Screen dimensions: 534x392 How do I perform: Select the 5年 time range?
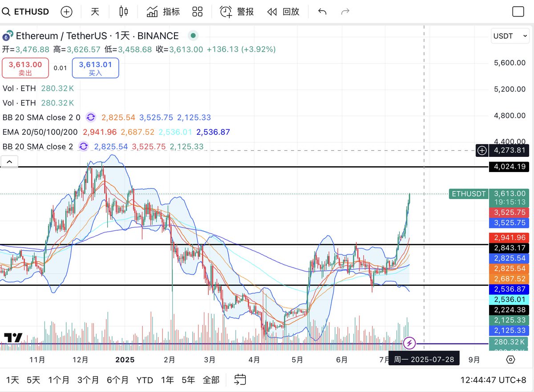[188, 380]
